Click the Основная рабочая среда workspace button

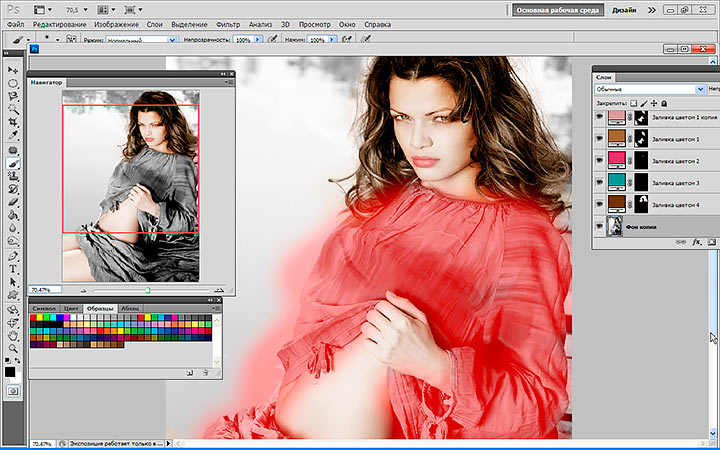[558, 8]
